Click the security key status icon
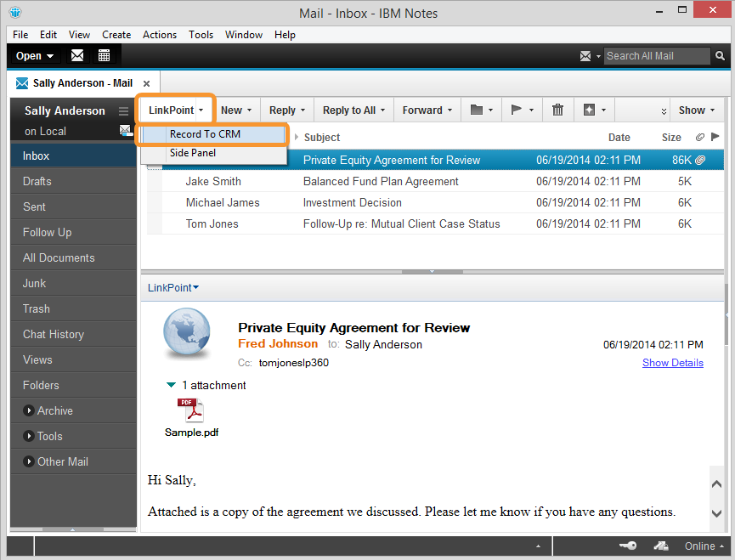Viewport: 735px width, 560px height. tap(628, 546)
